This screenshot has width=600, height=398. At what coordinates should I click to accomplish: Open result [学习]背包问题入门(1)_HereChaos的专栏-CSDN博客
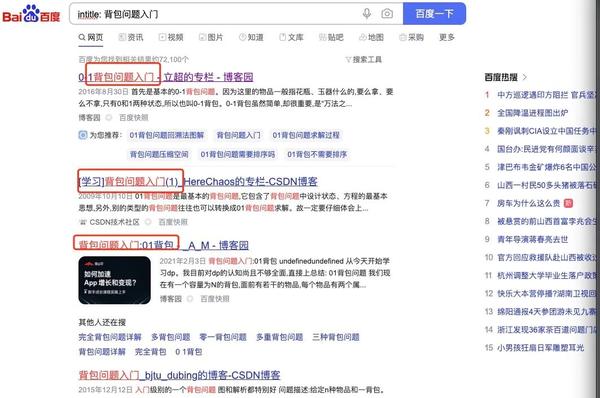click(198, 181)
